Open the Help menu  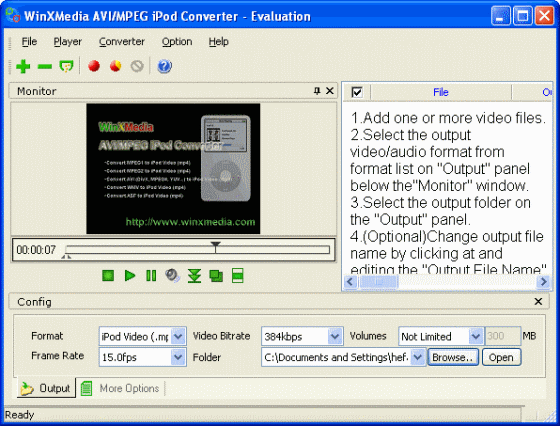point(219,42)
